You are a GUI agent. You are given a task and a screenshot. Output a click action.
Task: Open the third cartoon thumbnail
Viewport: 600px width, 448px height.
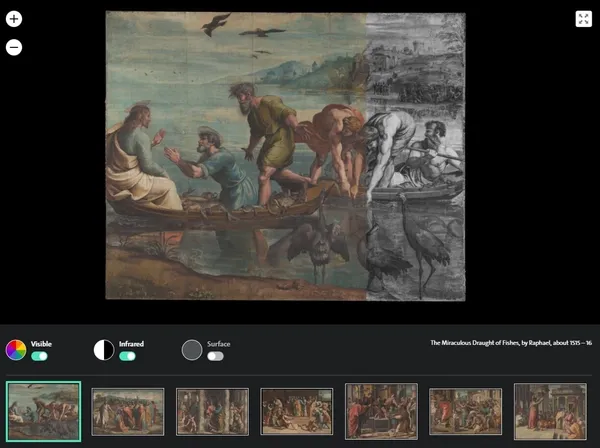(x=212, y=412)
